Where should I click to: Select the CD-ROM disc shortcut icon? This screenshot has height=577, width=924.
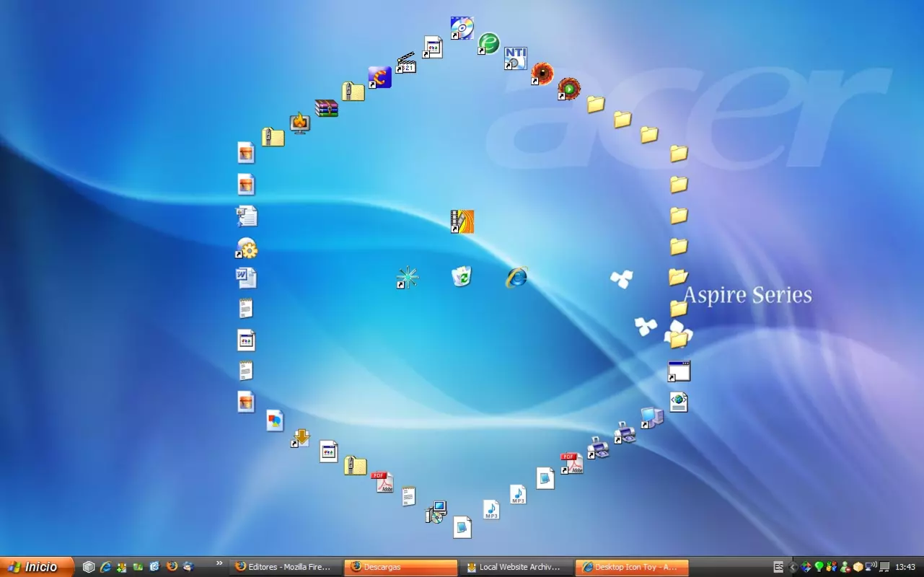[462, 28]
